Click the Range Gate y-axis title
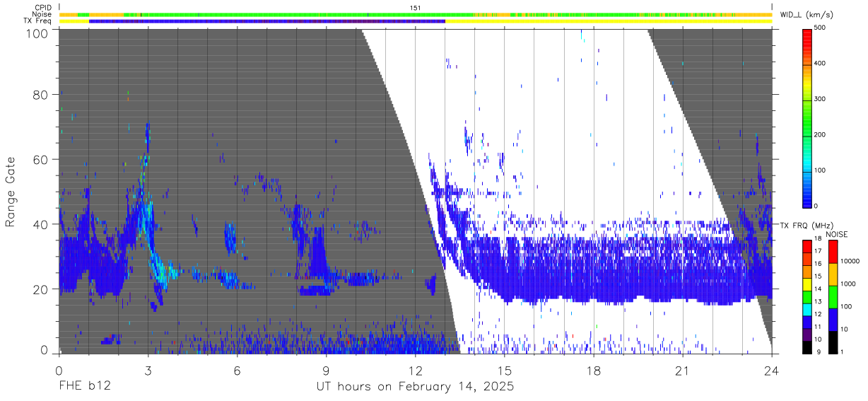 tap(11, 192)
